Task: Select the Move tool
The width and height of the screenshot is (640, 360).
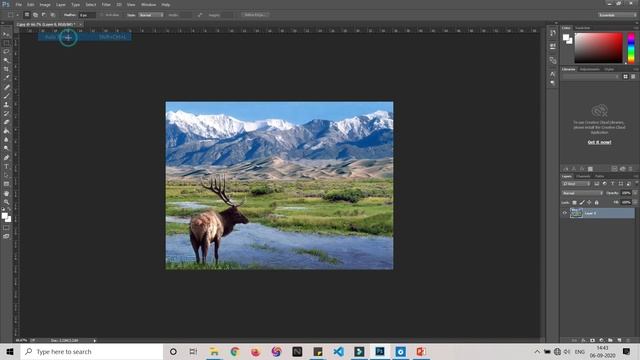Action: (x=6, y=34)
